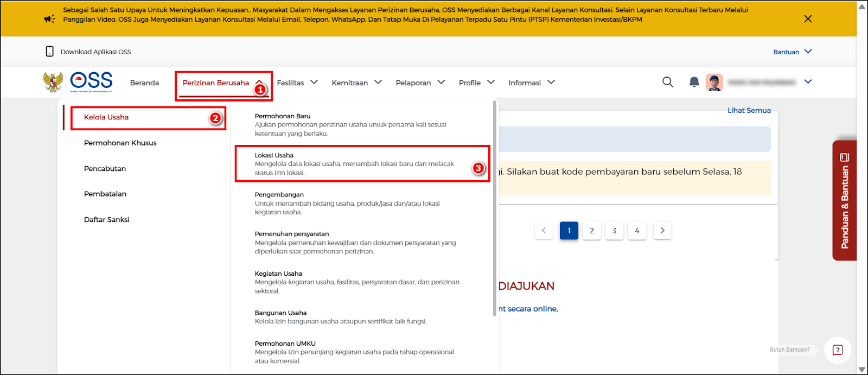Select Lokasi Usaha from the menu
Image resolution: width=868 pixels, height=375 pixels.
[x=354, y=163]
